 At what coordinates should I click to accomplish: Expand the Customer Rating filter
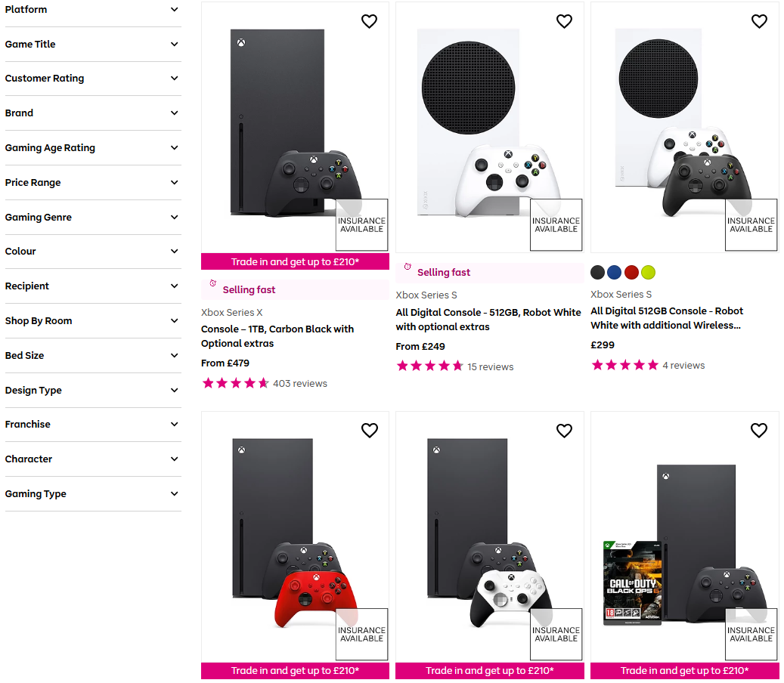coord(93,79)
